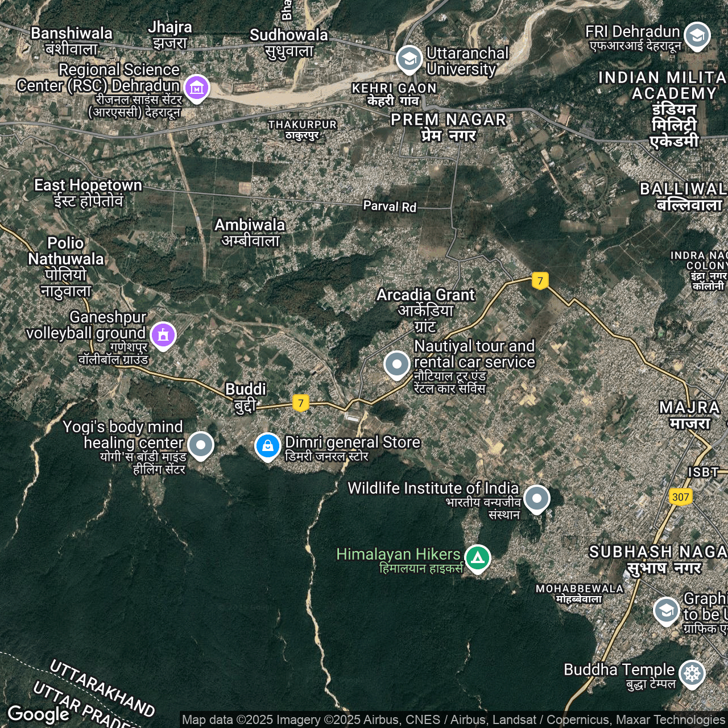The width and height of the screenshot is (728, 728).
Task: Select the FRI Dehradun education pin
Action: pyautogui.click(x=697, y=35)
